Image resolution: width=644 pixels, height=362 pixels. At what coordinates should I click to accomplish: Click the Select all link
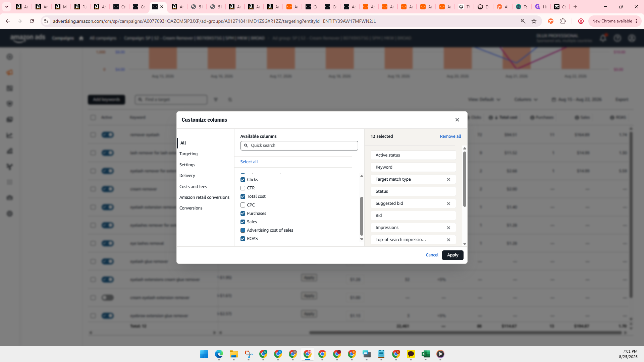[249, 162]
